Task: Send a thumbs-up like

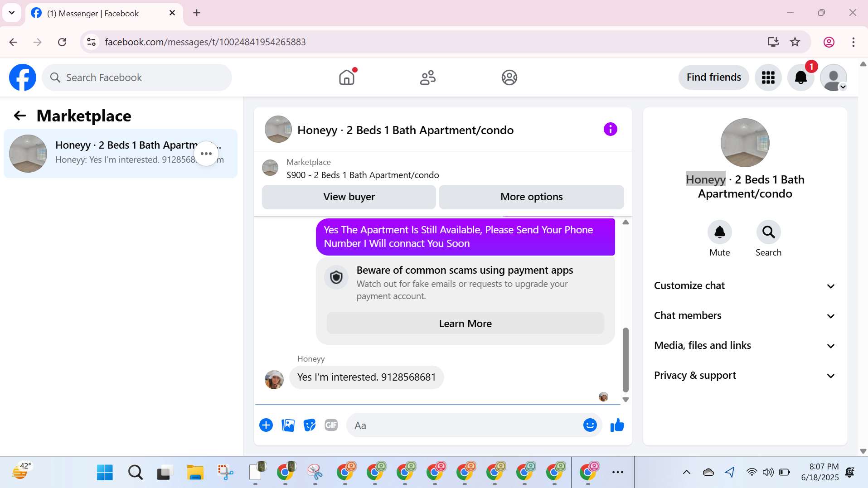Action: 617,425
